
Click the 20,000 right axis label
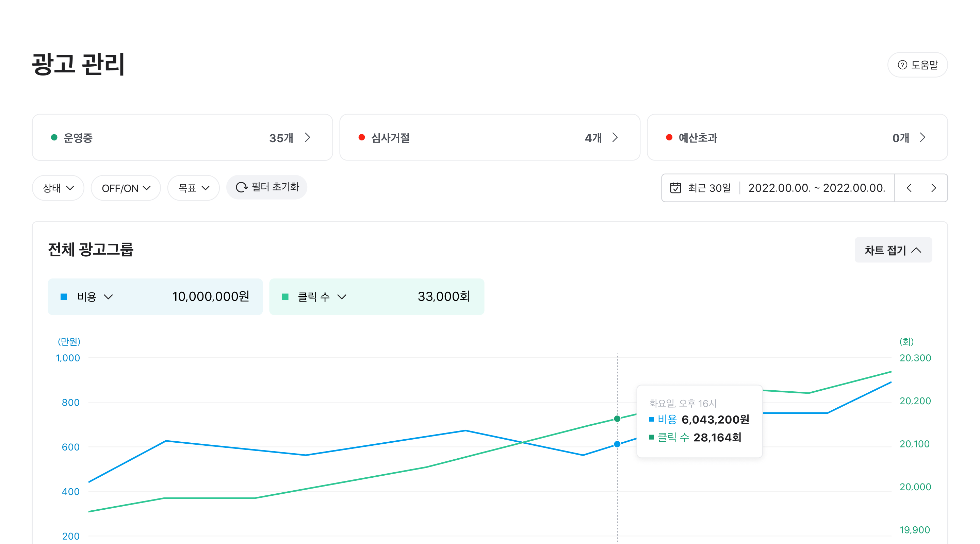click(x=915, y=487)
